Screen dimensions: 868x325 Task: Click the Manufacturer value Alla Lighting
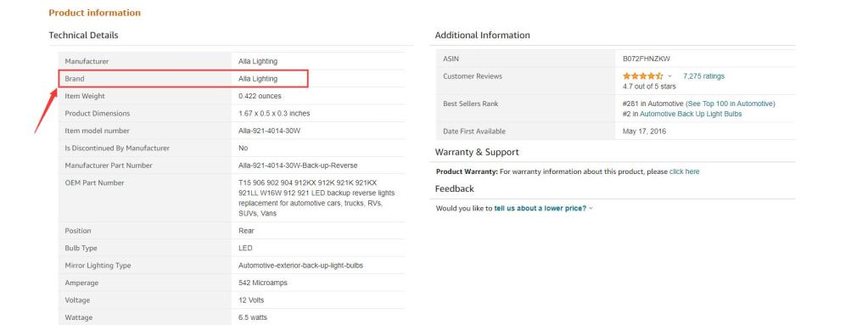click(x=258, y=61)
